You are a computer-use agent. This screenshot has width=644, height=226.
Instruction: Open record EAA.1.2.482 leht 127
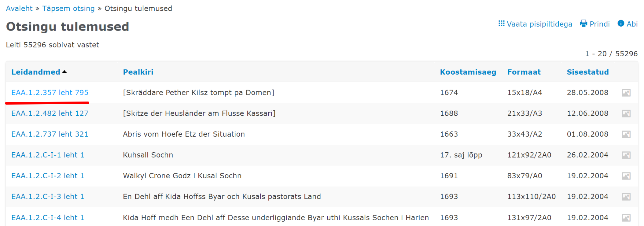50,113
